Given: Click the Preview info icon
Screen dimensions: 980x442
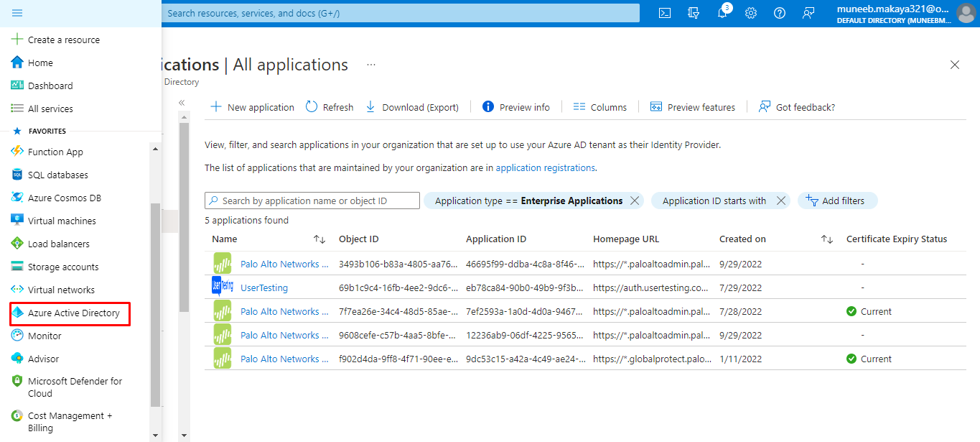Looking at the screenshot, I should (x=488, y=107).
